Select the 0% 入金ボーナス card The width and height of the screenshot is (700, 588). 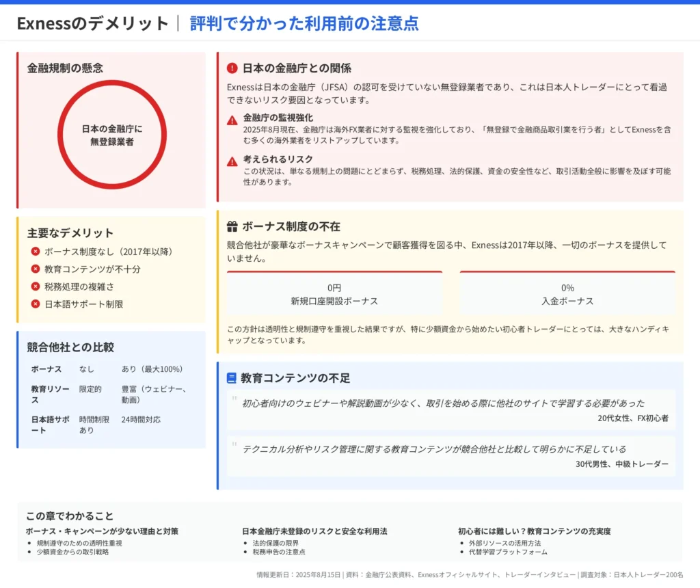pos(567,293)
